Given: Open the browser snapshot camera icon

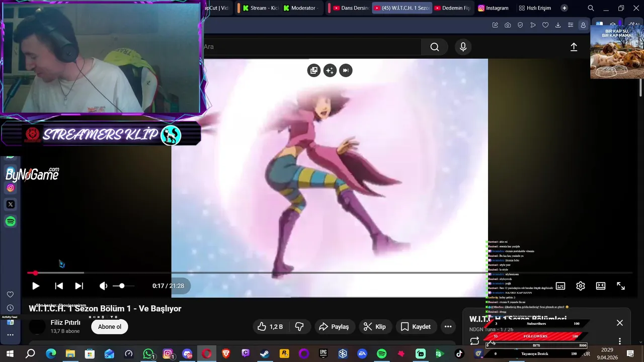Looking at the screenshot, I should coord(508,25).
